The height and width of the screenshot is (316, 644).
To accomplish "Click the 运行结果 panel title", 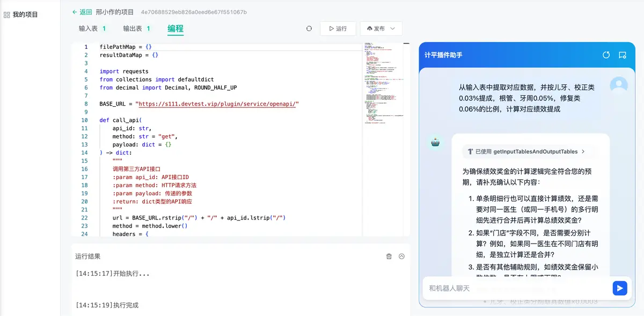I will coord(87,256).
